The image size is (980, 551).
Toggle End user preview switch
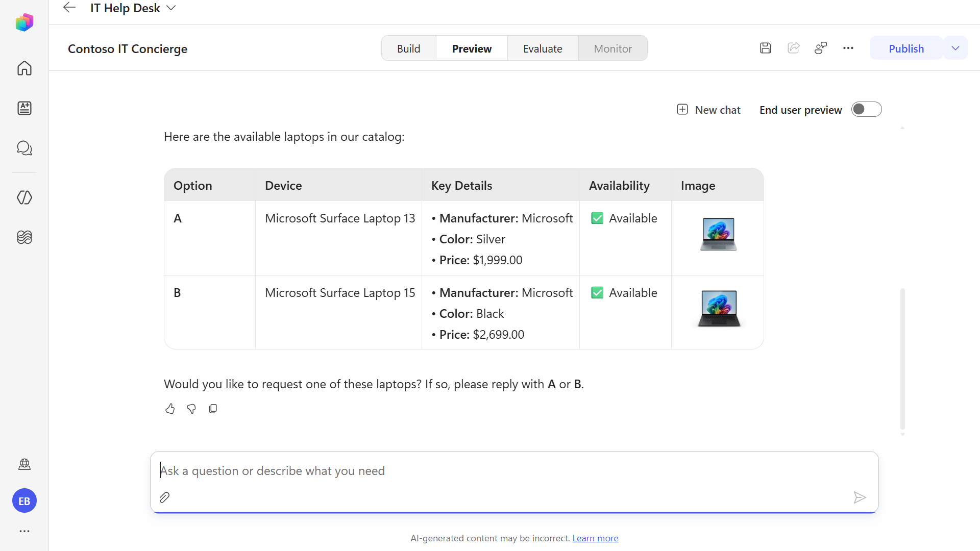click(866, 110)
